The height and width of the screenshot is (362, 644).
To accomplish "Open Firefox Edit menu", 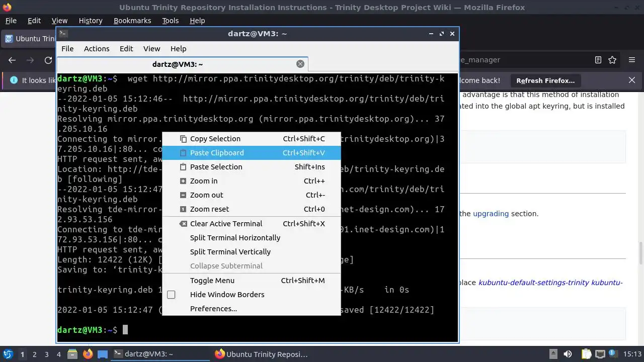I will (34, 21).
